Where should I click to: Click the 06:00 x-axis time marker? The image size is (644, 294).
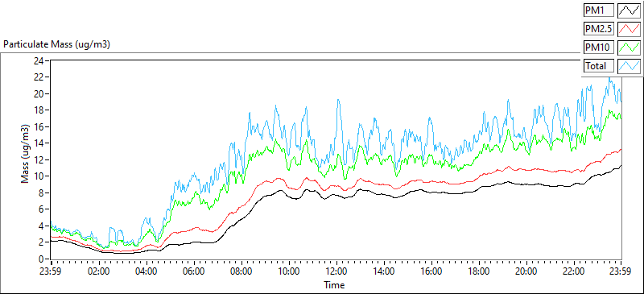pyautogui.click(x=194, y=271)
